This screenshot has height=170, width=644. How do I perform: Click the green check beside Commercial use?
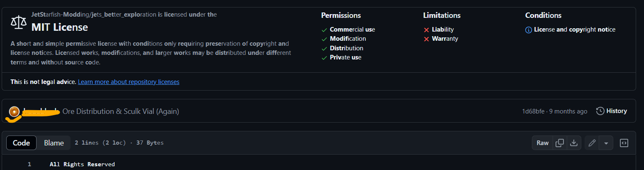coord(324,30)
